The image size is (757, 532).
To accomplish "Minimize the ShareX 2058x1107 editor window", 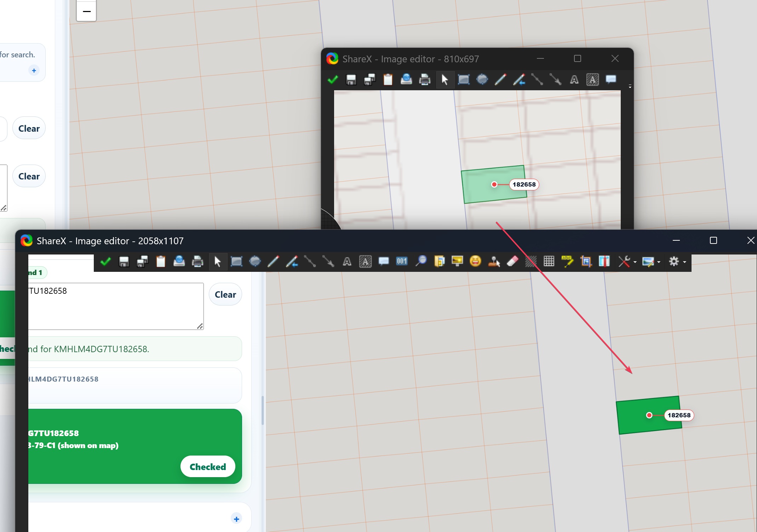I will pos(676,240).
